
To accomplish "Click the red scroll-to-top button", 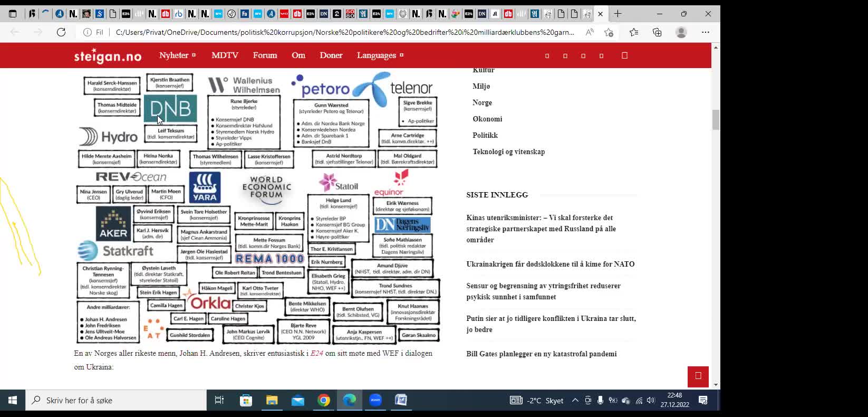I will click(698, 376).
